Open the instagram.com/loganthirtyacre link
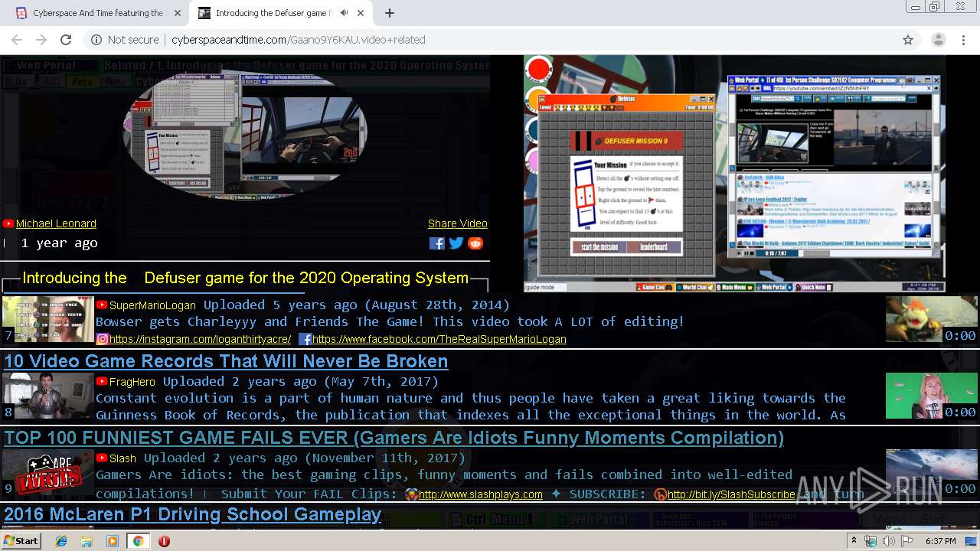The width and height of the screenshot is (980, 551). [x=201, y=339]
